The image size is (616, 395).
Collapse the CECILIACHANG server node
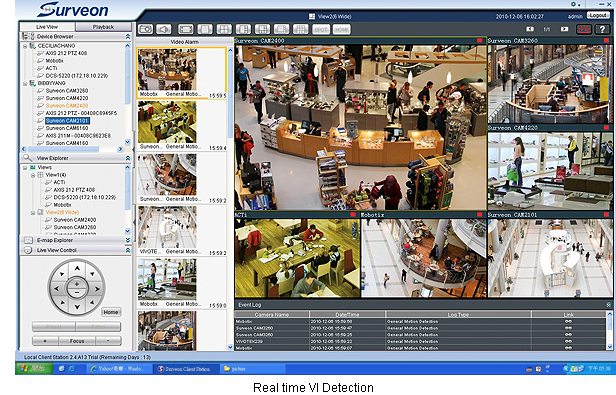pos(25,46)
